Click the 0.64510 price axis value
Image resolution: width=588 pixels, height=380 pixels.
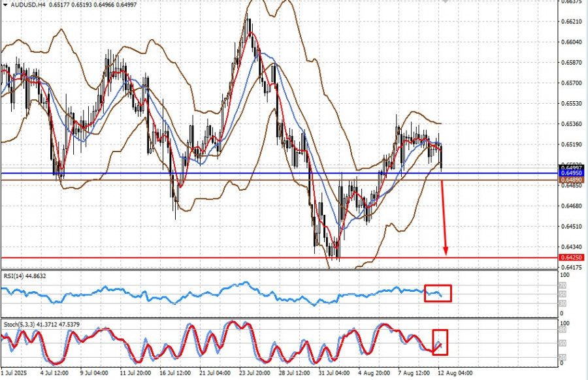coord(572,227)
